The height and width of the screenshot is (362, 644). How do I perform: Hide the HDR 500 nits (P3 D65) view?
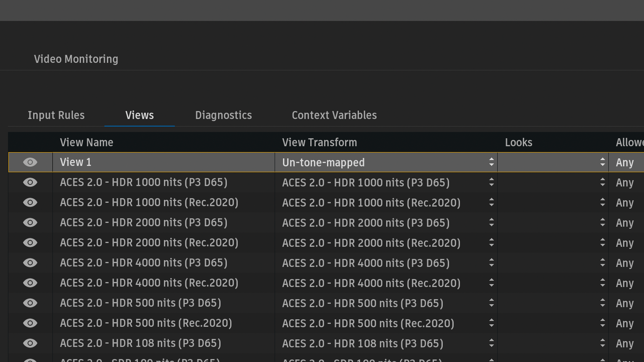click(x=30, y=303)
